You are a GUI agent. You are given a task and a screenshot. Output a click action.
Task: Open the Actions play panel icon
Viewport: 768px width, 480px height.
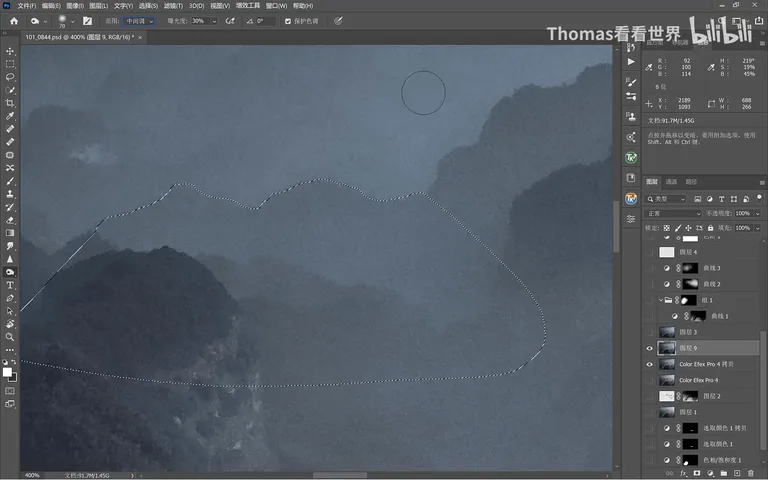(x=631, y=62)
